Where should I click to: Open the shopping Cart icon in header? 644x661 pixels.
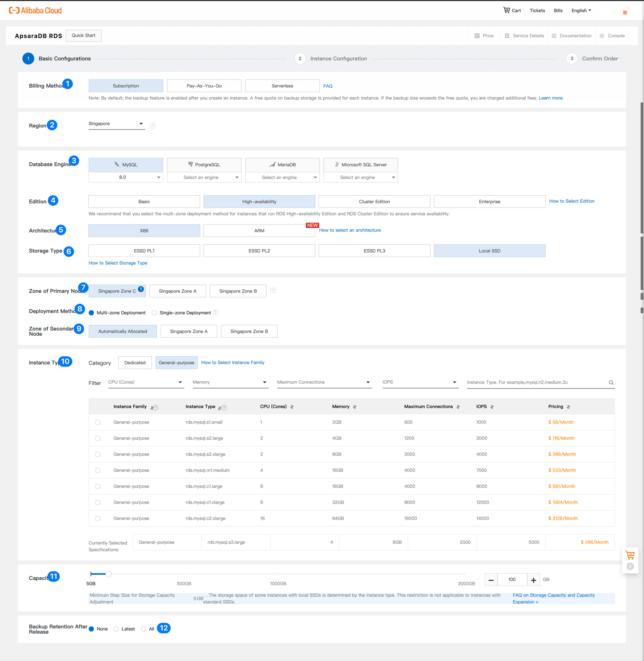click(506, 10)
